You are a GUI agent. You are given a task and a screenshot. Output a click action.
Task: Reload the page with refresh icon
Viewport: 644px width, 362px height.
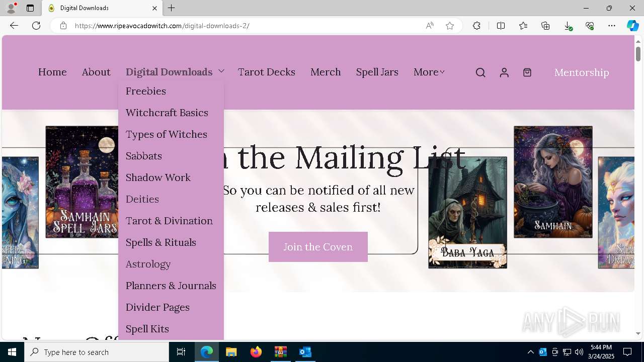click(x=36, y=26)
